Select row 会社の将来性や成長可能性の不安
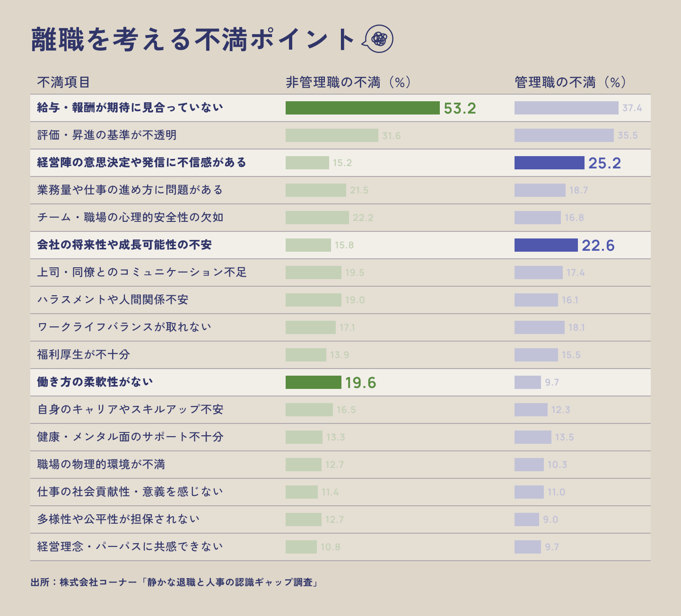 [340, 245]
